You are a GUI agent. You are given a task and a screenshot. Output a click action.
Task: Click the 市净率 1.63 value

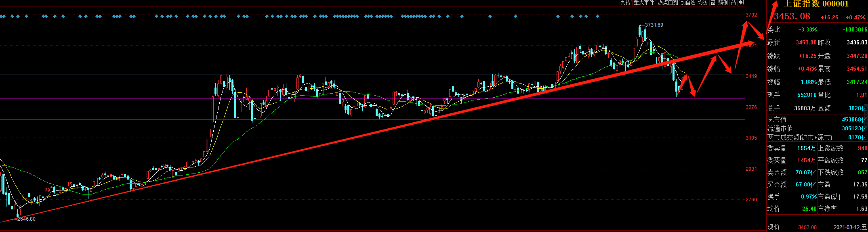point(862,209)
